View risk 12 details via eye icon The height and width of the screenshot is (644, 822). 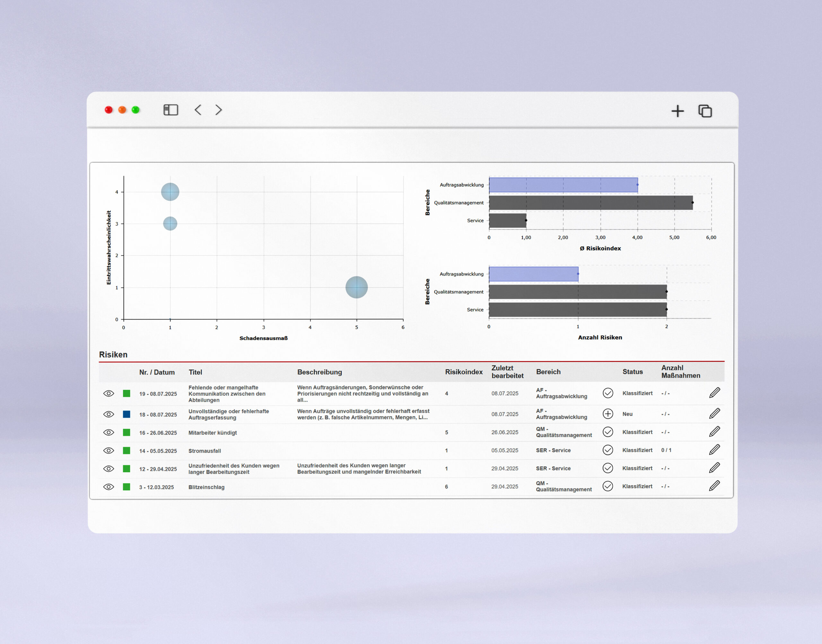pyautogui.click(x=109, y=468)
